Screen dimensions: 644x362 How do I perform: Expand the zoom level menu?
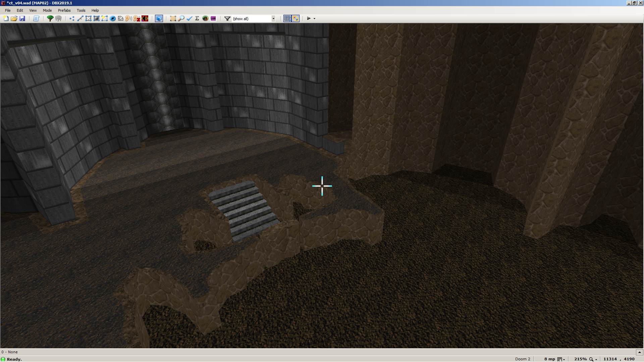pyautogui.click(x=593, y=359)
